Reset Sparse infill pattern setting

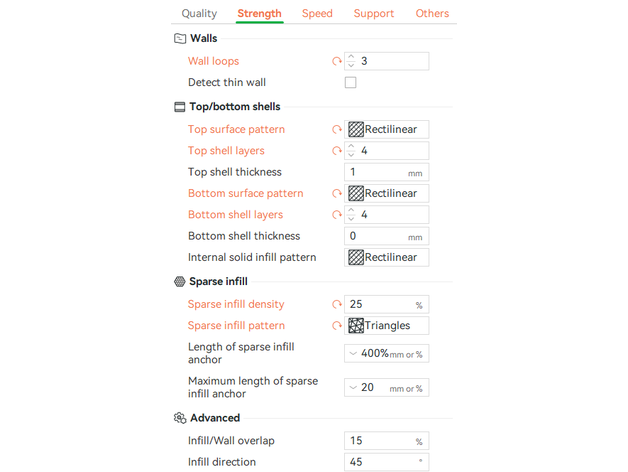tap(337, 326)
